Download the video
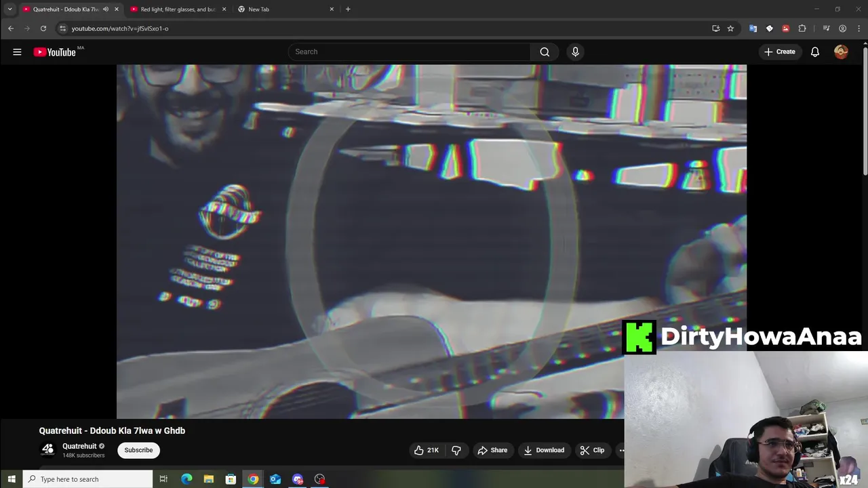This screenshot has height=488, width=868. pyautogui.click(x=544, y=450)
